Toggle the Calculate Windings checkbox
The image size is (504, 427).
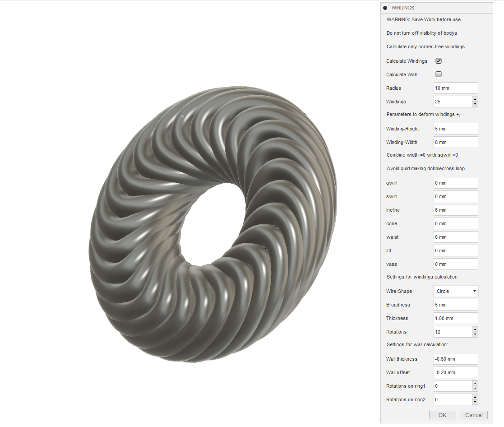pos(439,61)
